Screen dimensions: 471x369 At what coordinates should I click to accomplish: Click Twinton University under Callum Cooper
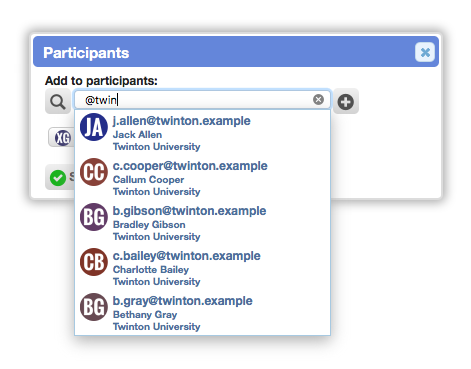tap(157, 192)
